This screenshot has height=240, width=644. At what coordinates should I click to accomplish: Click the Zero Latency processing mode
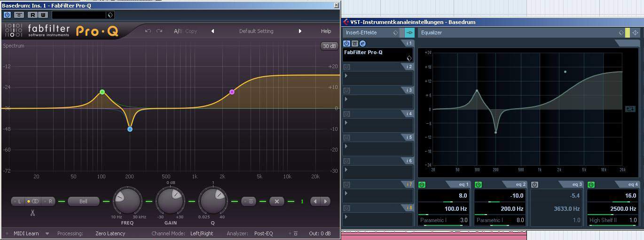[x=110, y=233]
